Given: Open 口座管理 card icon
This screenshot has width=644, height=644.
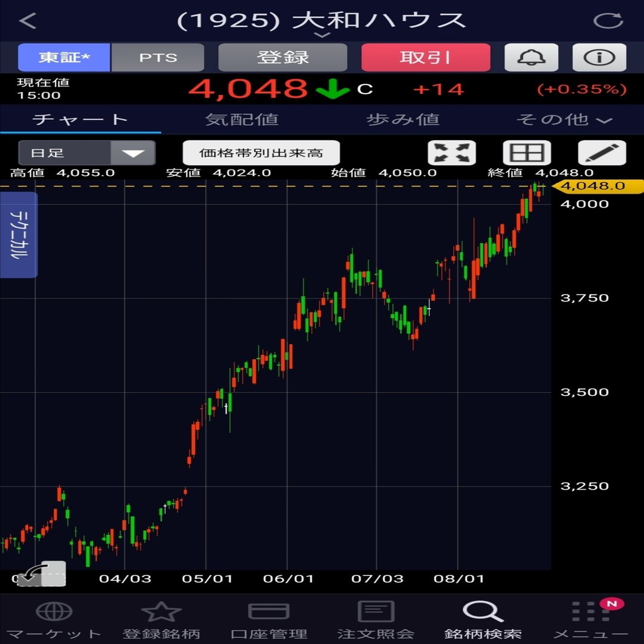Looking at the screenshot, I should pyautogui.click(x=268, y=612).
